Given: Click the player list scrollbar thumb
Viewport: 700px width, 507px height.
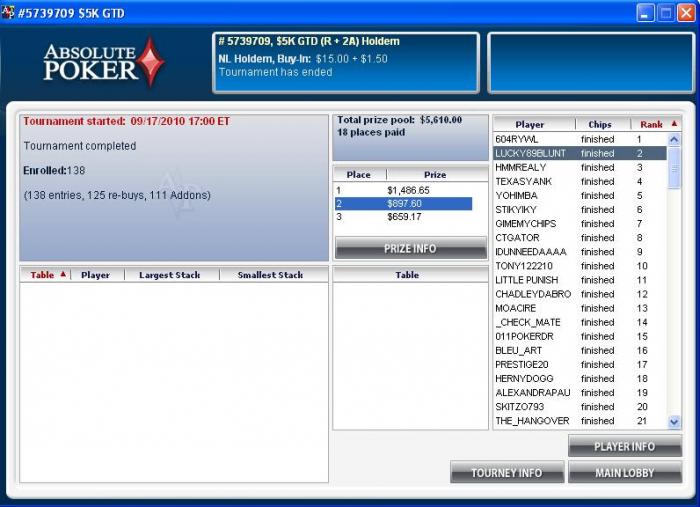Looking at the screenshot, I should (674, 168).
